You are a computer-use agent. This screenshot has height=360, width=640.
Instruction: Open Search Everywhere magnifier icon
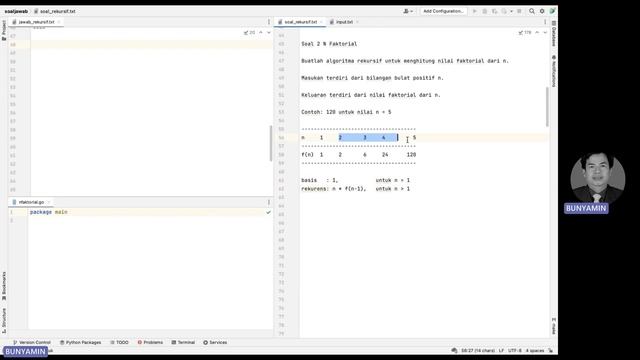click(x=532, y=11)
